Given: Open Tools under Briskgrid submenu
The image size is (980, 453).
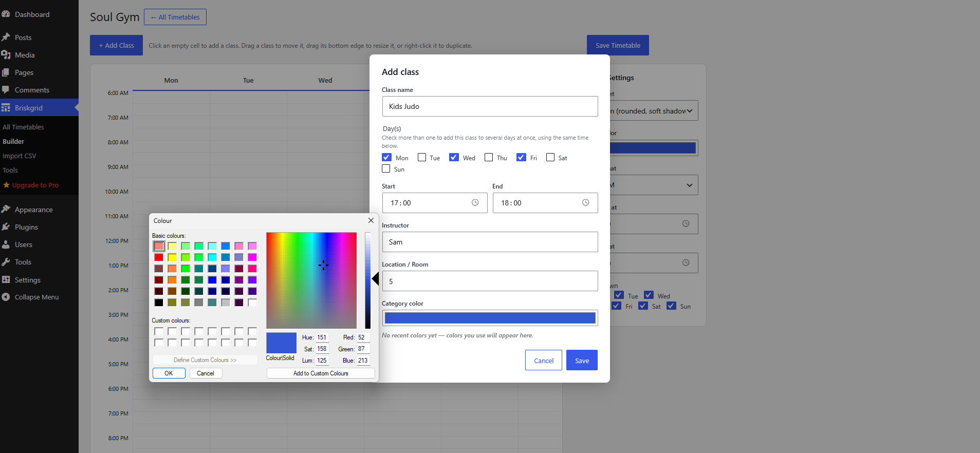Looking at the screenshot, I should pyautogui.click(x=10, y=170).
